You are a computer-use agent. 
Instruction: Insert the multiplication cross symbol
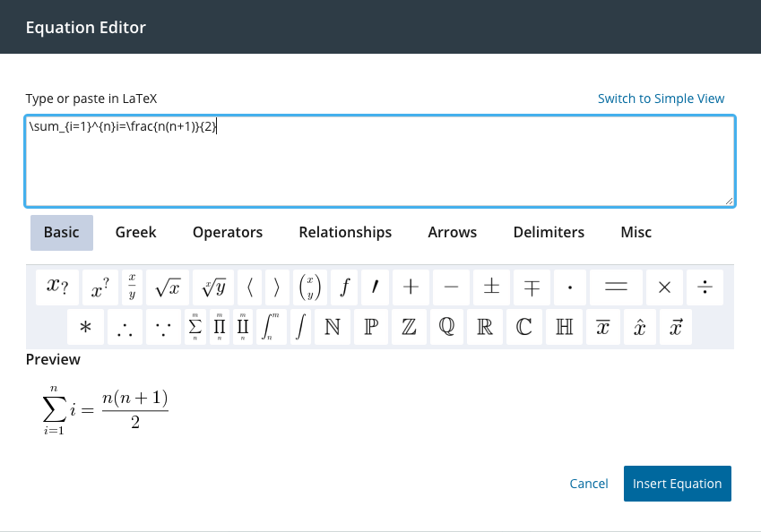point(664,287)
